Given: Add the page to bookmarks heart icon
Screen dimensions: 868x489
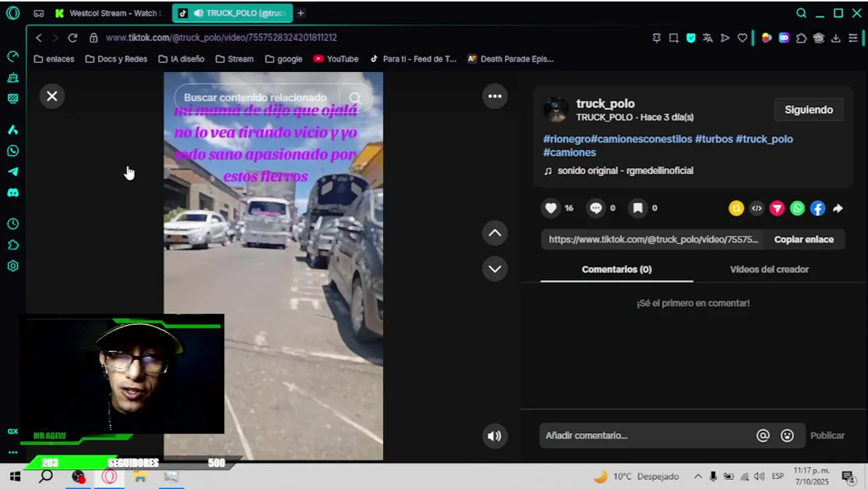Looking at the screenshot, I should (742, 38).
